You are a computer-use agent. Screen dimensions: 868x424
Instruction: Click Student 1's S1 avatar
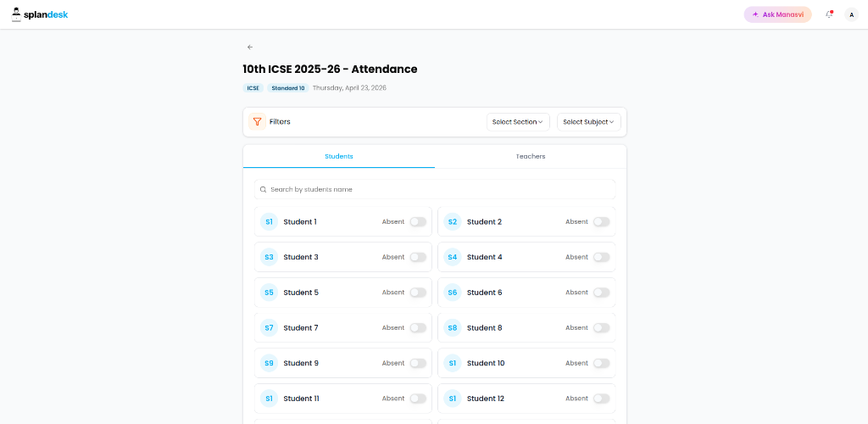269,222
